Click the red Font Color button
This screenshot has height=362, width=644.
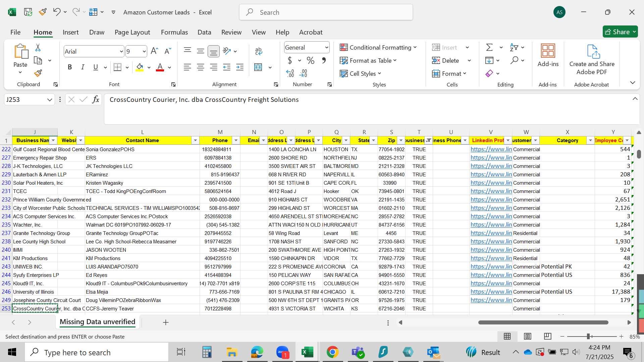160,67
